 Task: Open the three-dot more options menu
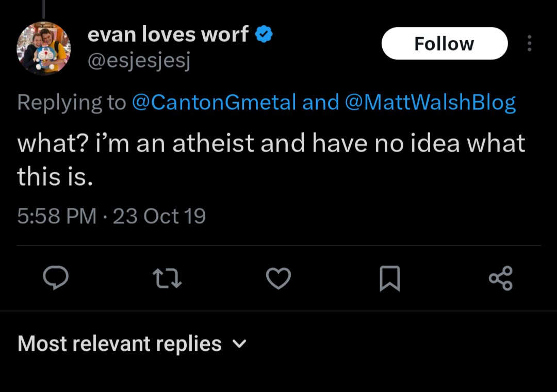click(x=530, y=43)
